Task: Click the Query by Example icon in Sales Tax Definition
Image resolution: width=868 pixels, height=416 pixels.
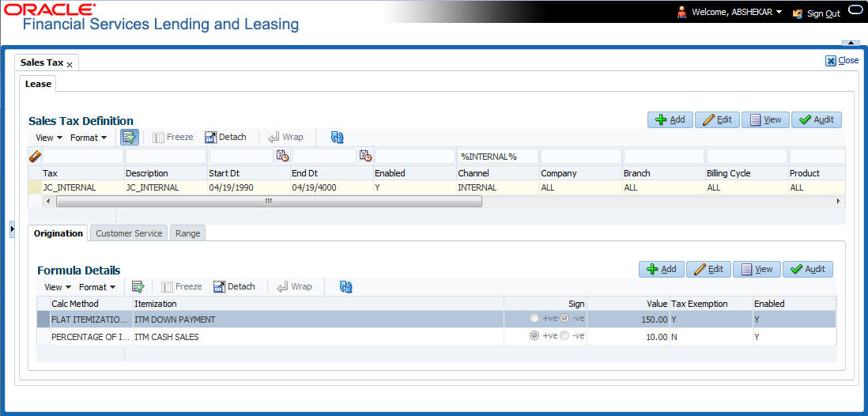Action: pos(130,138)
